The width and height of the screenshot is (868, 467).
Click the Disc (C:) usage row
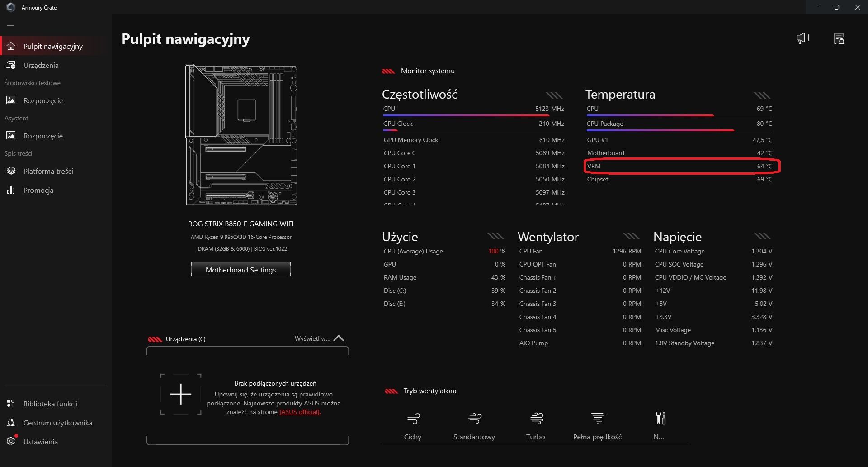(x=444, y=291)
